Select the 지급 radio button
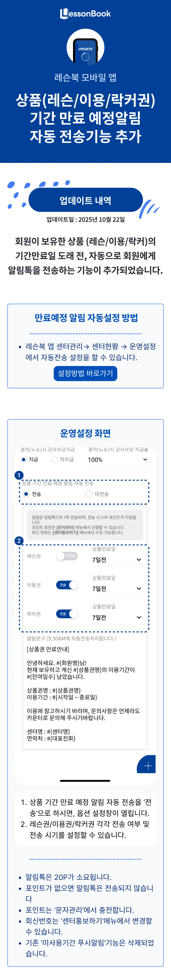171x980 pixels. [24, 459]
